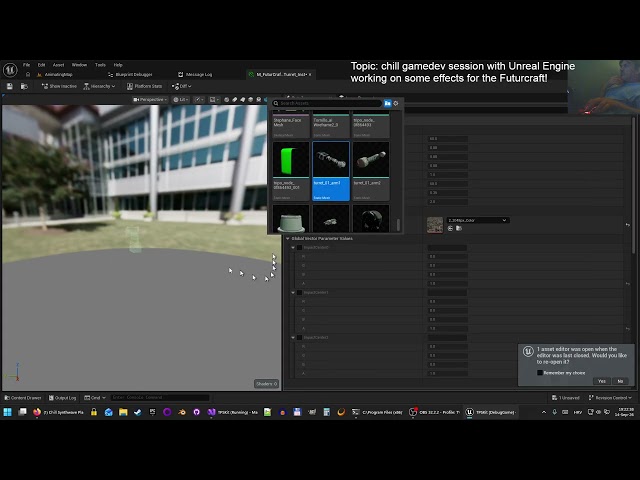The height and width of the screenshot is (480, 640).
Task: Collapse the ImpactCenter2 parameter row
Action: tap(293, 338)
